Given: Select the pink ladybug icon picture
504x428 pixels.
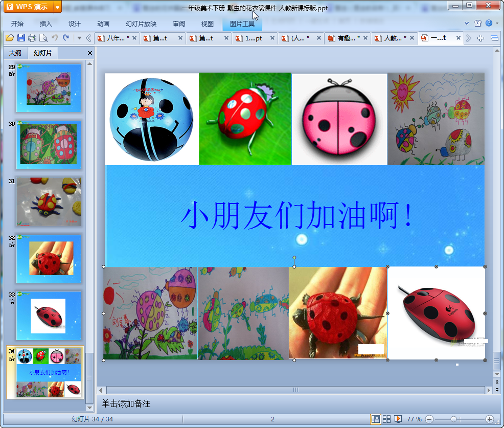Looking at the screenshot, I should coord(339,119).
